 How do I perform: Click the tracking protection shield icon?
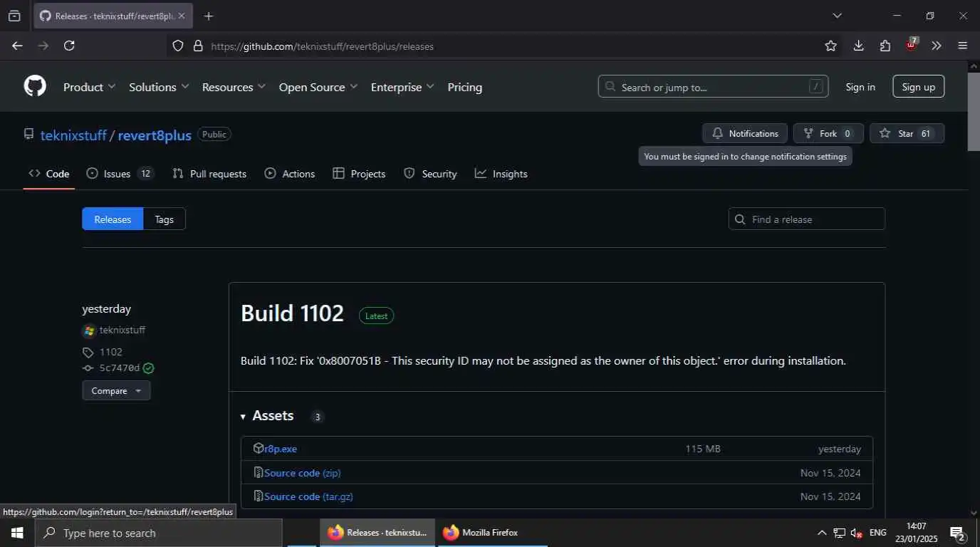coord(178,46)
